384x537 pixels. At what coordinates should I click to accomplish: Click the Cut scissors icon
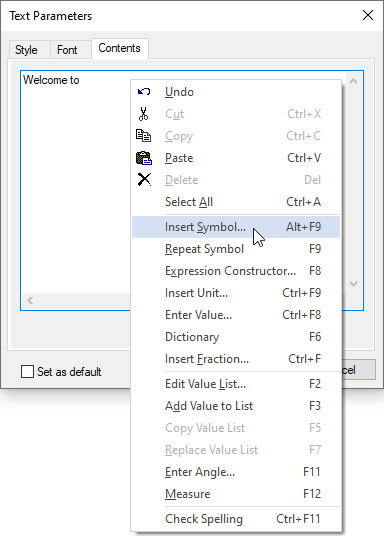tap(144, 114)
